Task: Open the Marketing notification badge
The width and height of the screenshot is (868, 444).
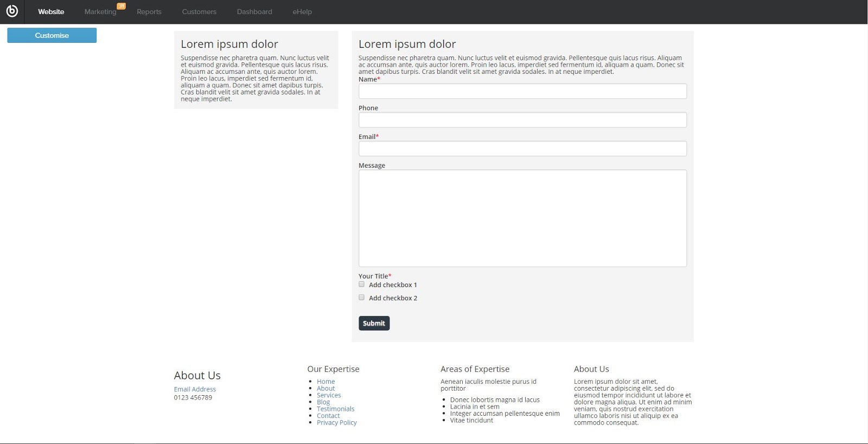Action: click(x=122, y=6)
